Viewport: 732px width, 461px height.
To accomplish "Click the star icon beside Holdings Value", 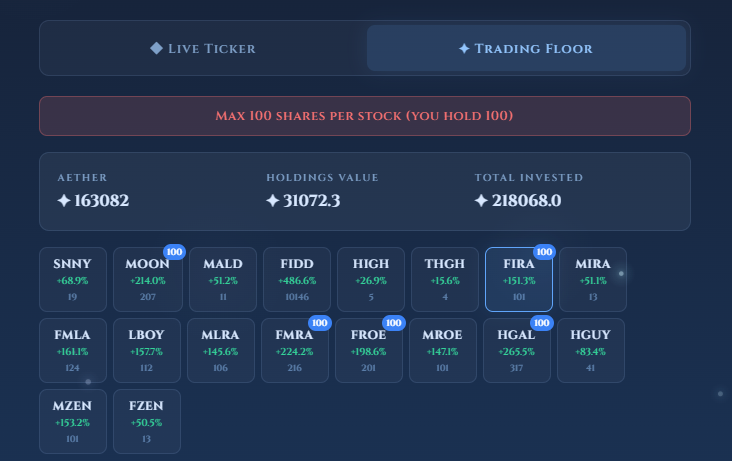I will coord(273,200).
